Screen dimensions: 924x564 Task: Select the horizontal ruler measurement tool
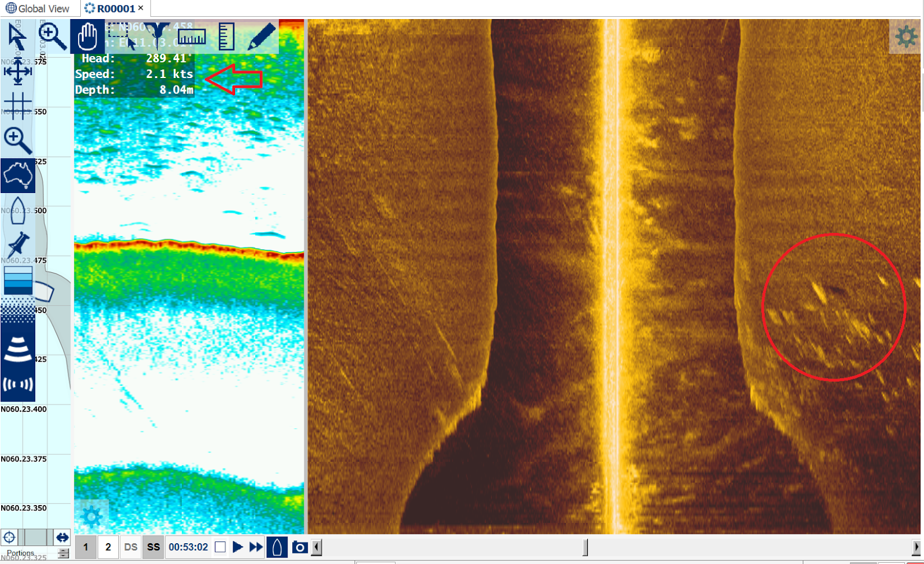click(192, 37)
